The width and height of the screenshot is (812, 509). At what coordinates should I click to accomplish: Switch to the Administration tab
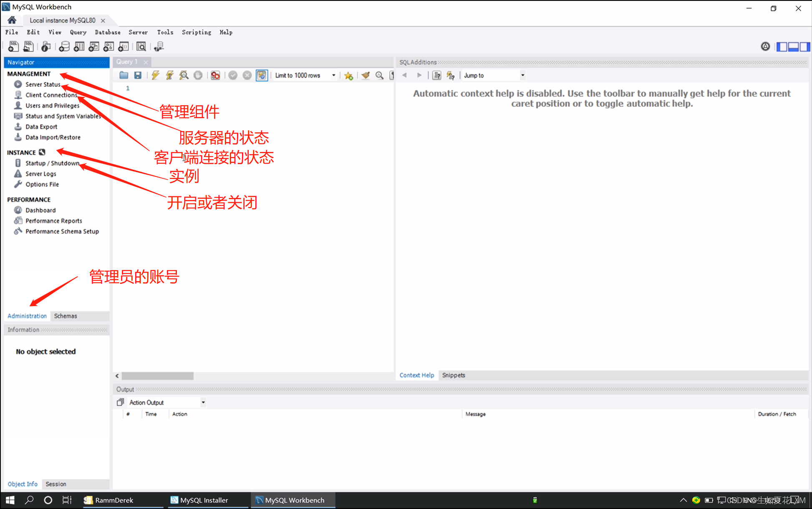26,316
